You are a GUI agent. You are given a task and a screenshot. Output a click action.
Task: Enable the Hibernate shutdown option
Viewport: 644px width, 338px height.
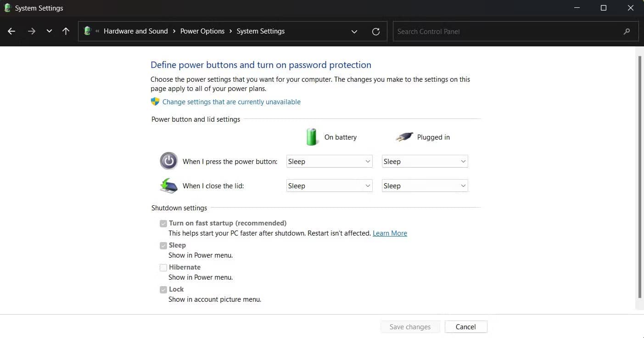(163, 267)
